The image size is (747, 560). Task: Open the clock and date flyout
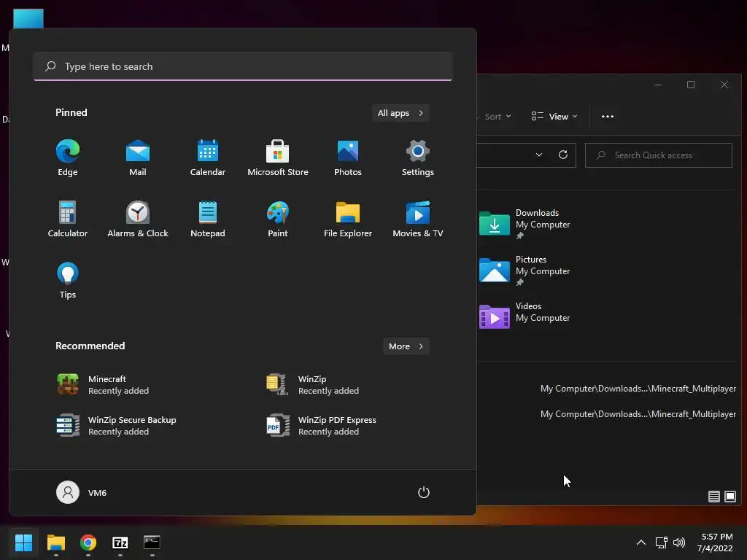point(716,542)
